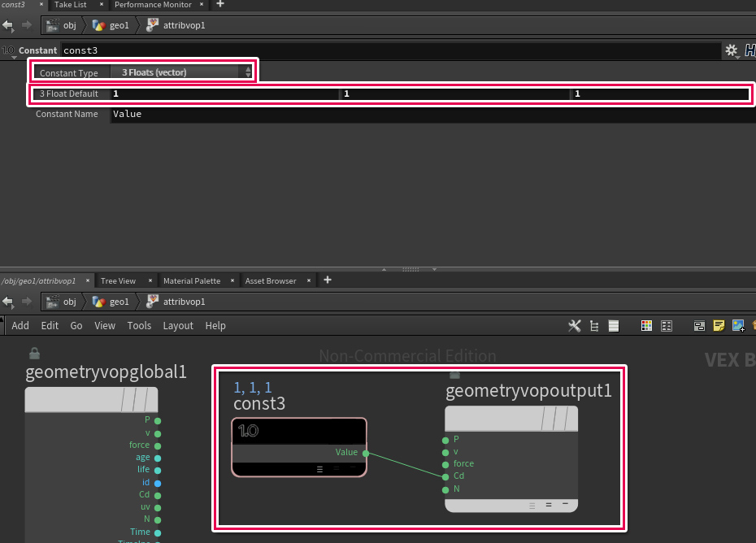Image resolution: width=756 pixels, height=543 pixels.
Task: Open the Edit menu
Action: [x=50, y=325]
